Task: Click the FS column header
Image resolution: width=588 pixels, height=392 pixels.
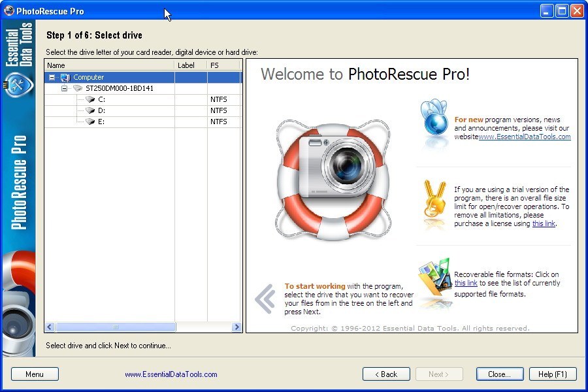Action: (223, 65)
